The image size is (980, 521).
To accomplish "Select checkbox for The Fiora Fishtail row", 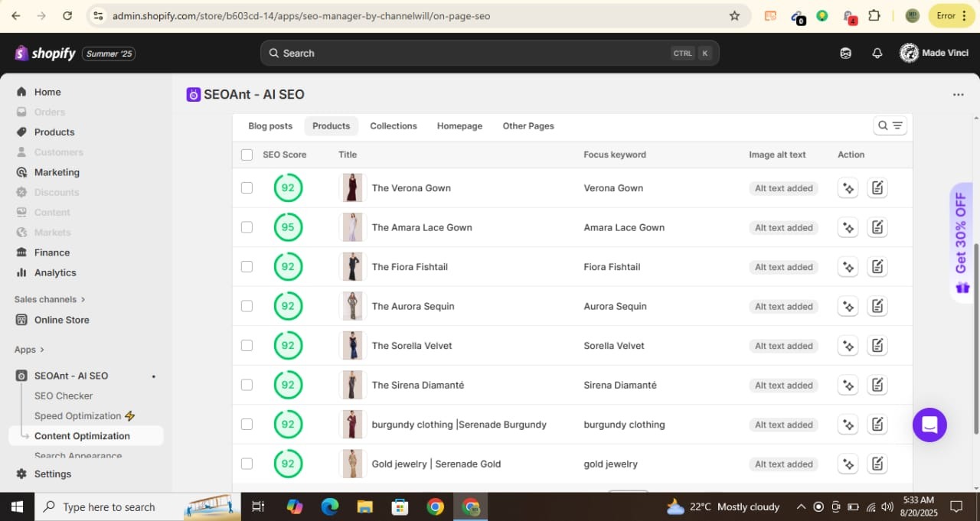I will click(247, 267).
